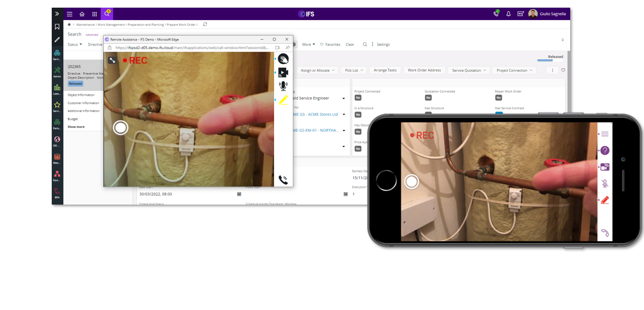Unmute the microphone on the phone screen
Image resolution: width=644 pixels, height=310 pixels.
point(605,183)
